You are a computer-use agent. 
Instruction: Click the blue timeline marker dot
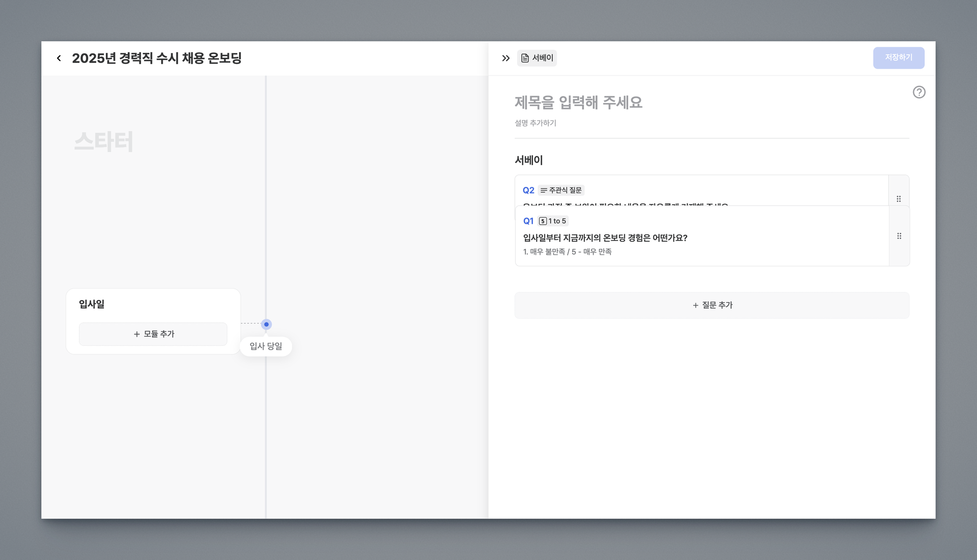click(x=266, y=324)
